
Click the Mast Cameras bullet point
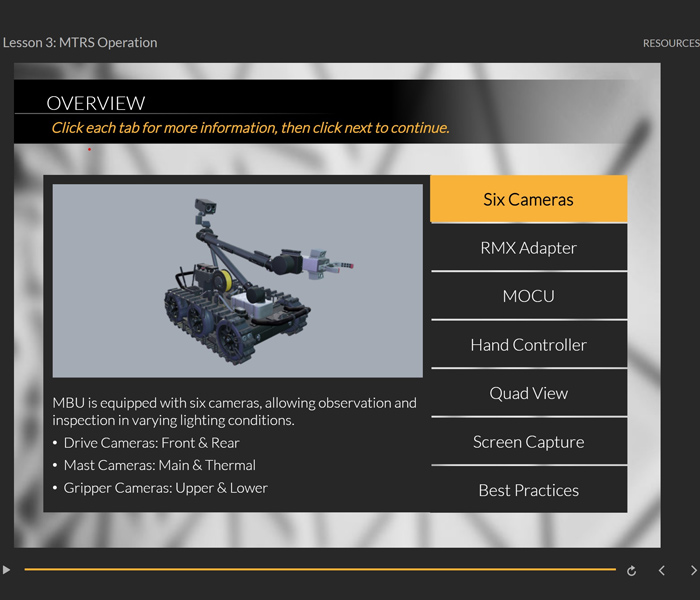click(159, 465)
